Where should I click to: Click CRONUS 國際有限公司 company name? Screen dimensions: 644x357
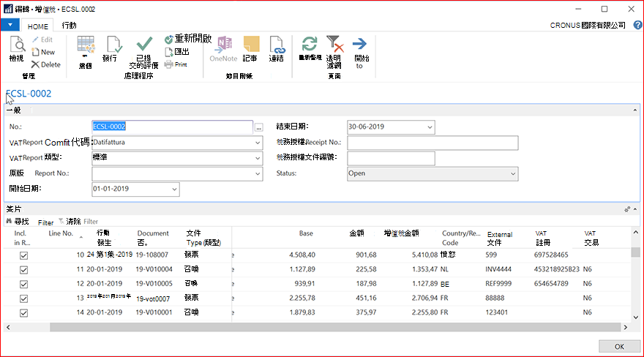point(588,26)
